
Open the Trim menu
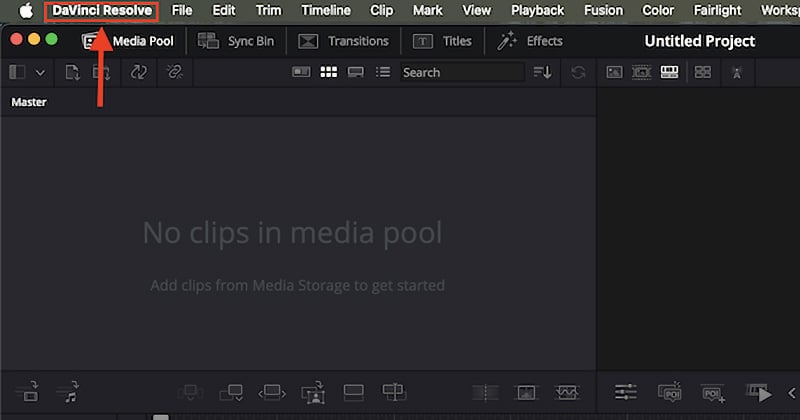tap(268, 11)
